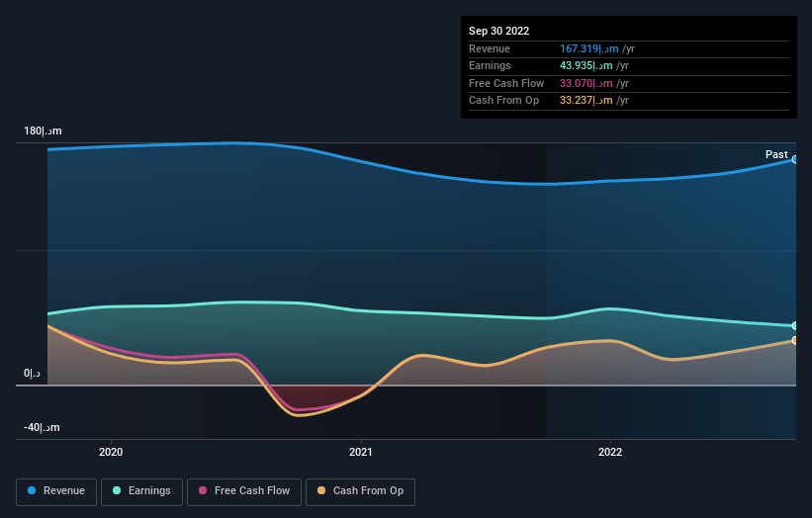Toggle the Cash From Op legend button
Screen dimensions: 812x518
tap(360, 491)
